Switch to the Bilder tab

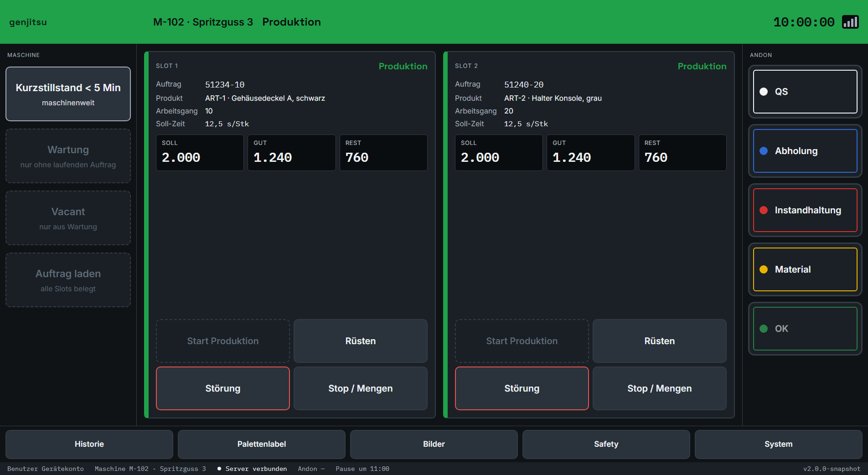point(434,444)
